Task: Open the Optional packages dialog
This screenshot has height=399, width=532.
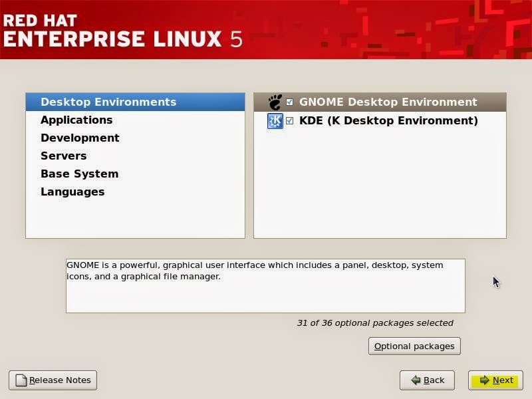Action: pyautogui.click(x=414, y=346)
